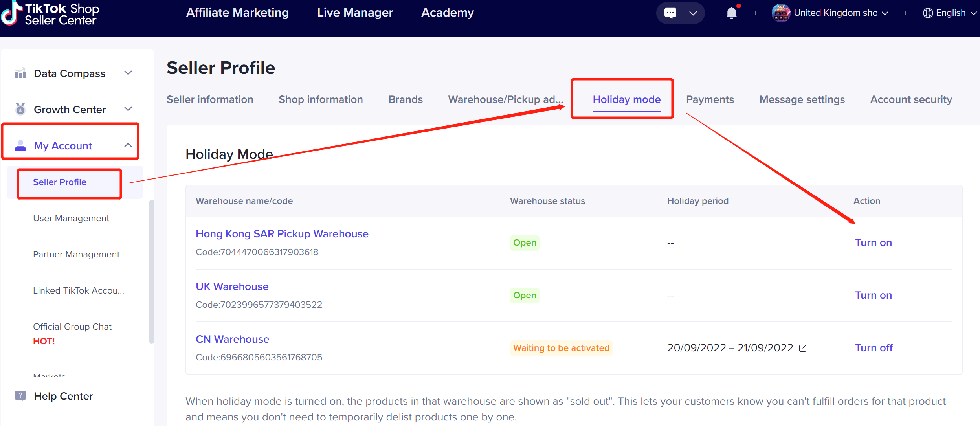
Task: Click the Growth Center medal icon
Action: pyautogui.click(x=20, y=109)
